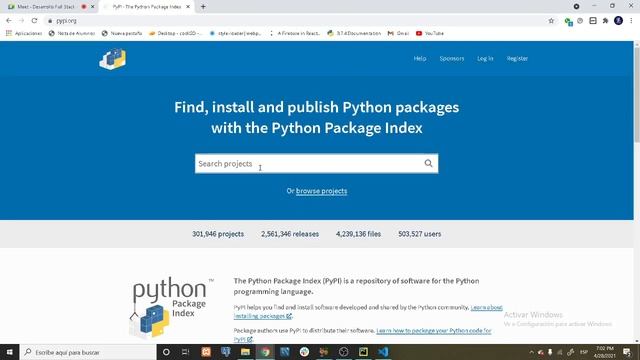Image resolution: width=640 pixels, height=360 pixels.
Task: Close the Meet tab
Action: click(x=93, y=7)
